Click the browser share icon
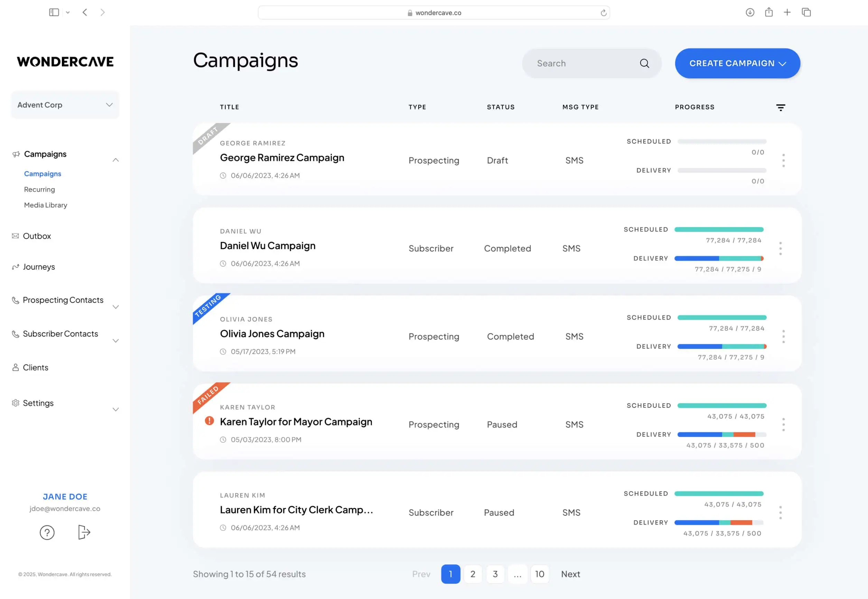The image size is (868, 599). pos(768,12)
